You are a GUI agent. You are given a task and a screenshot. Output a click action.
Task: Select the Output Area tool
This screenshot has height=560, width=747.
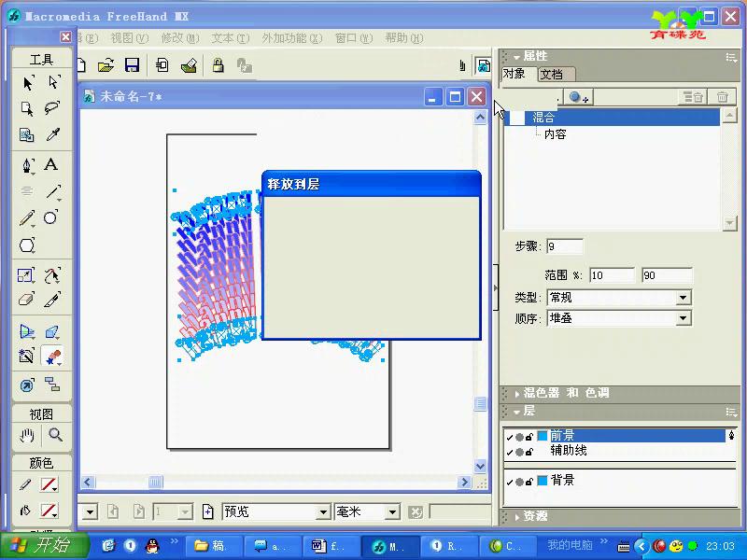(27, 134)
